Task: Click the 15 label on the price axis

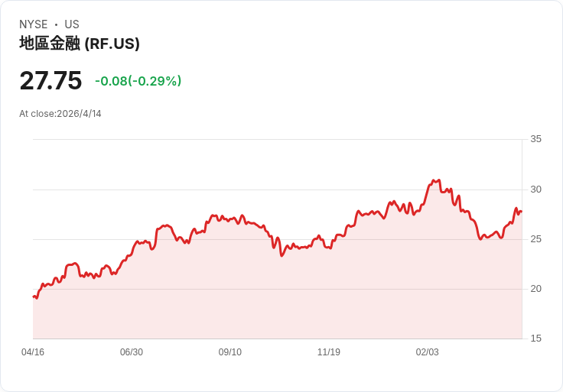Action: [x=536, y=339]
